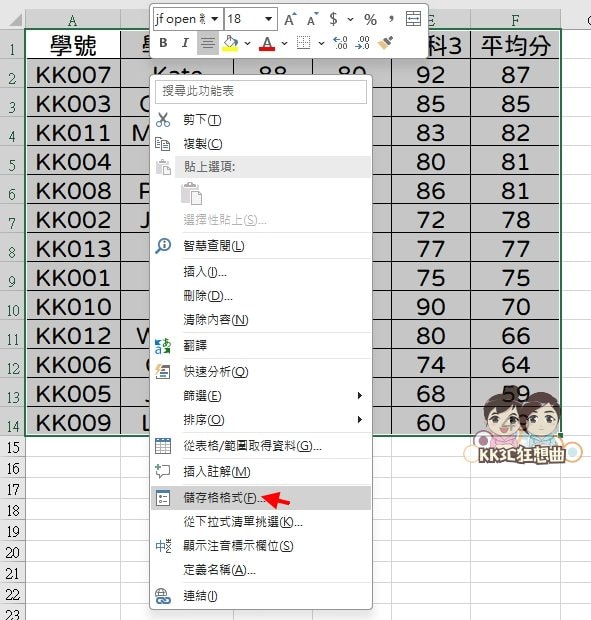
Task: Increase decimal places button
Action: [x=340, y=43]
